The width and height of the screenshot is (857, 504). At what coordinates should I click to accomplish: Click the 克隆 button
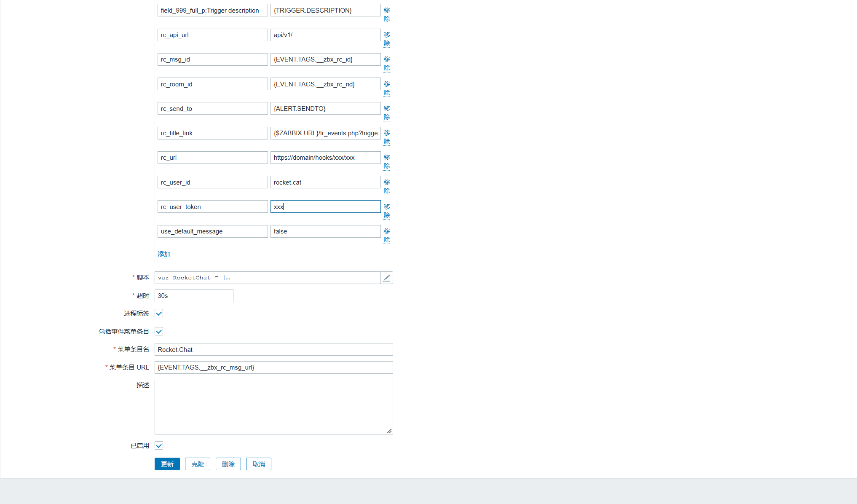tap(197, 464)
